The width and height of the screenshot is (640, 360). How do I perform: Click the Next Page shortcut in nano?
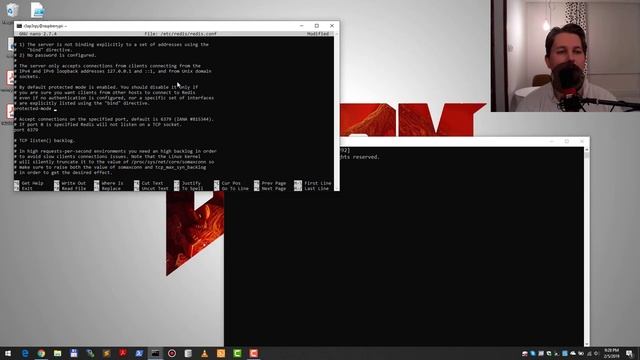coord(270,189)
